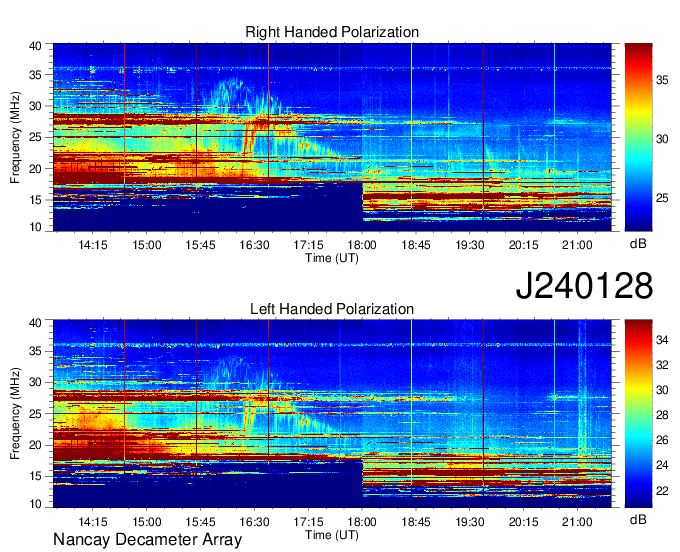Image resolution: width=680 pixels, height=552 pixels.
Task: Click the 25 MHz tick of Left Handed plot
Action: pyautogui.click(x=35, y=414)
